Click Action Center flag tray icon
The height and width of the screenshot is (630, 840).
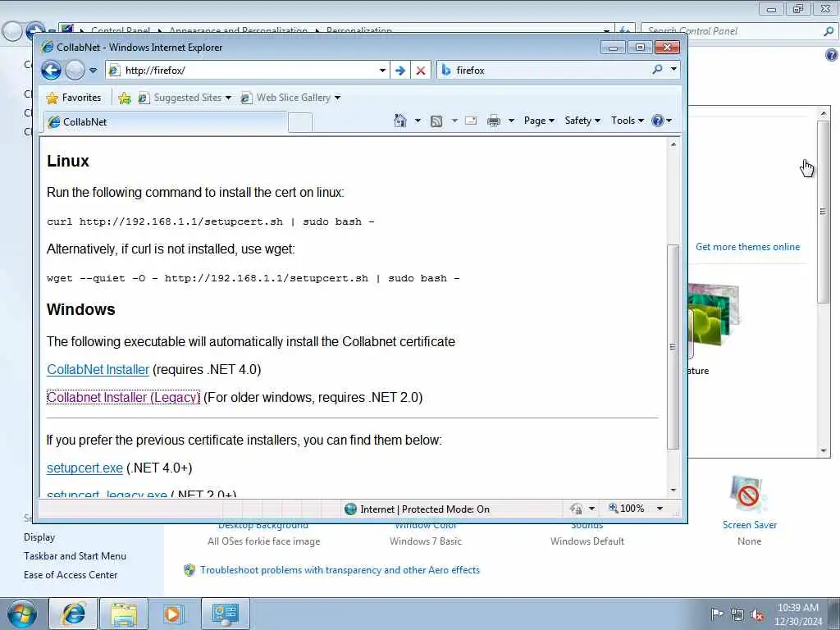(x=716, y=614)
